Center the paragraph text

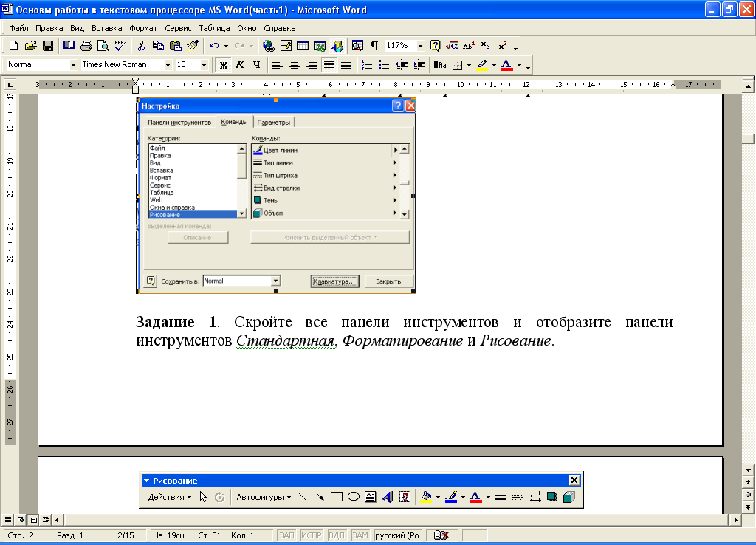point(294,65)
